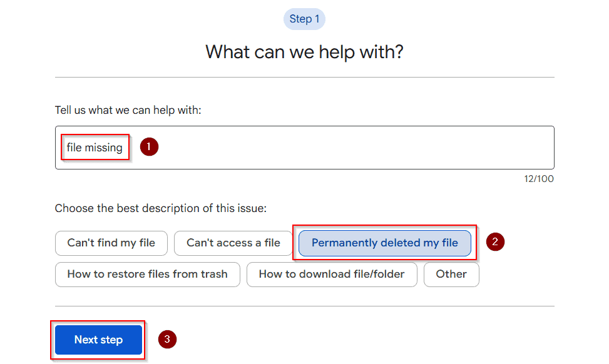609x364 pixels.
Task: Click the red highlight border around Next step
Action: 98,321
